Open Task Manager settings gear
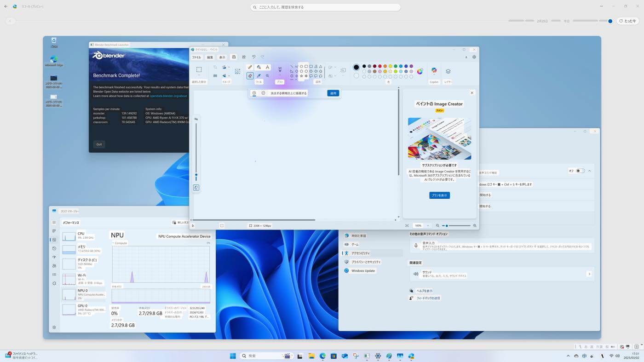This screenshot has width=644, height=362. click(x=54, y=328)
